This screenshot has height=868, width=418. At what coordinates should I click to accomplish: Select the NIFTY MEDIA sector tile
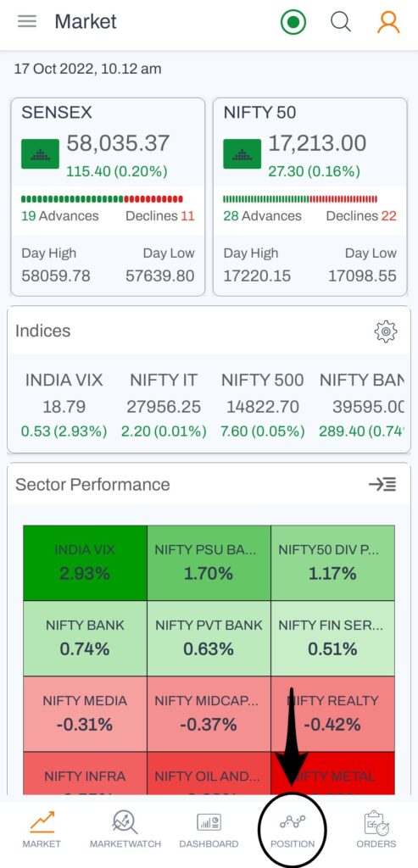[85, 714]
